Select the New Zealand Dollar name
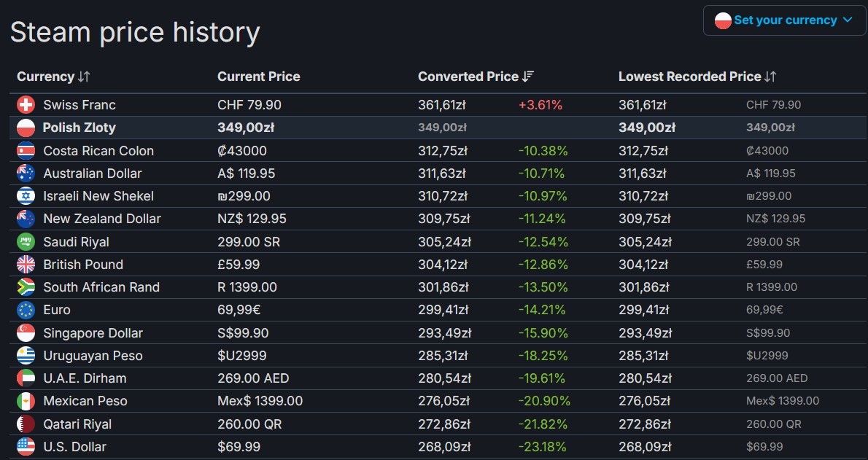The image size is (868, 460). (102, 219)
